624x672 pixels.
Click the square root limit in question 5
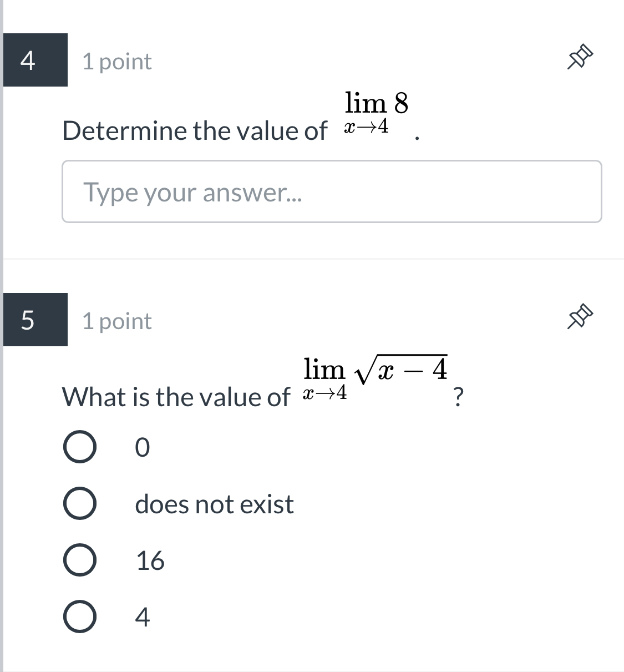click(374, 376)
